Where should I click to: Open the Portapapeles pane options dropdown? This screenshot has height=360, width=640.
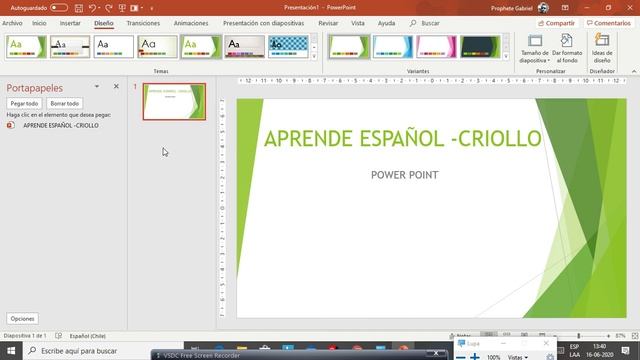pyautogui.click(x=97, y=87)
